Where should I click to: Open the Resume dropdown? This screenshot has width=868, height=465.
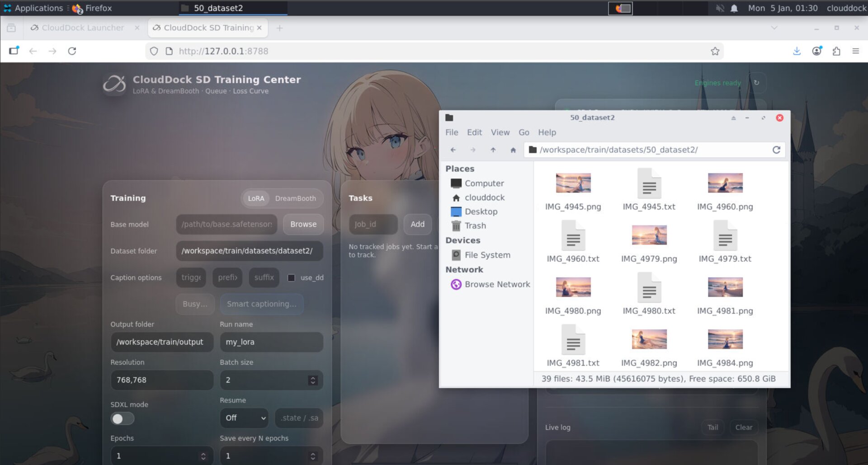pos(244,418)
